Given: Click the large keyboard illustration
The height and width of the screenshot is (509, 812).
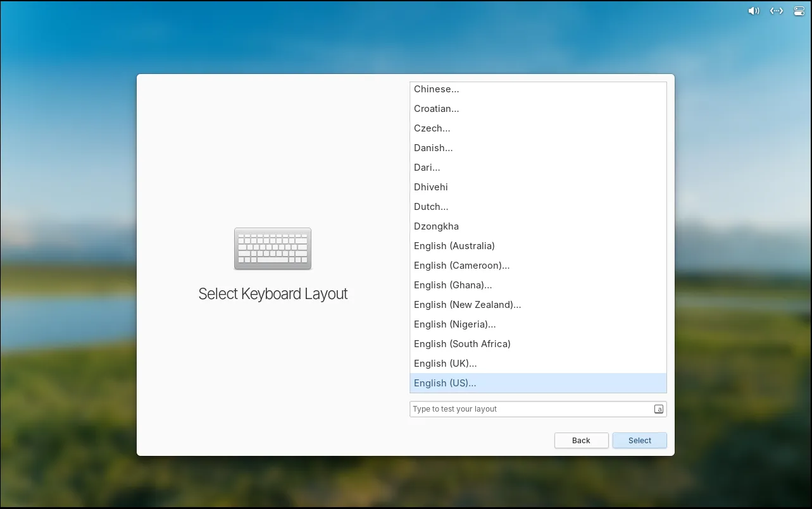Looking at the screenshot, I should (273, 248).
